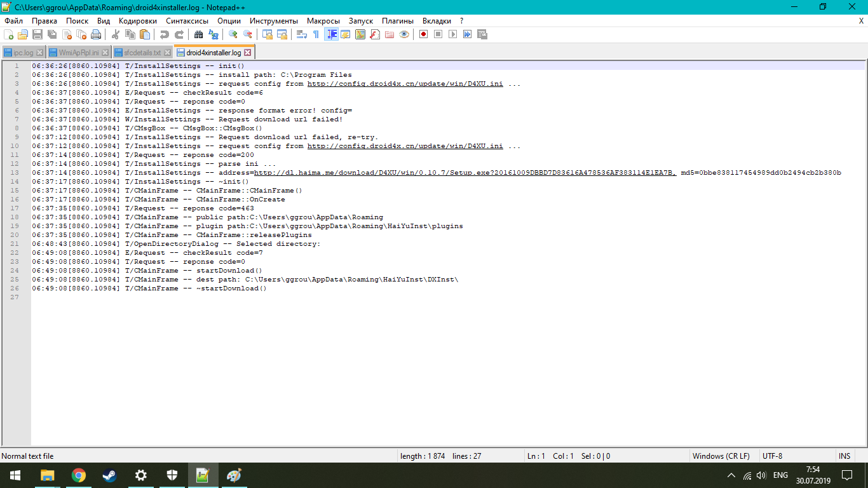Click D4XU.ini link on line 10

pos(405,146)
